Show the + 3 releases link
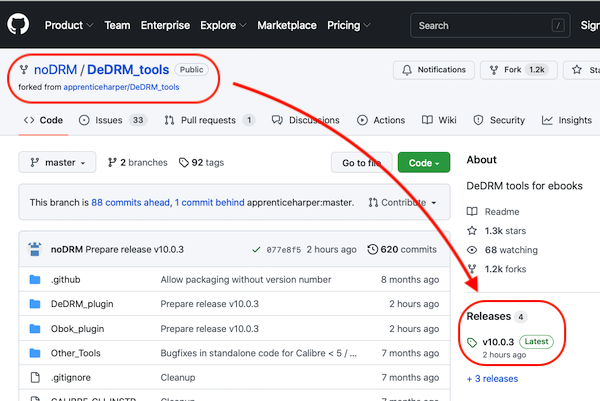Image resolution: width=600 pixels, height=401 pixels. [x=492, y=379]
